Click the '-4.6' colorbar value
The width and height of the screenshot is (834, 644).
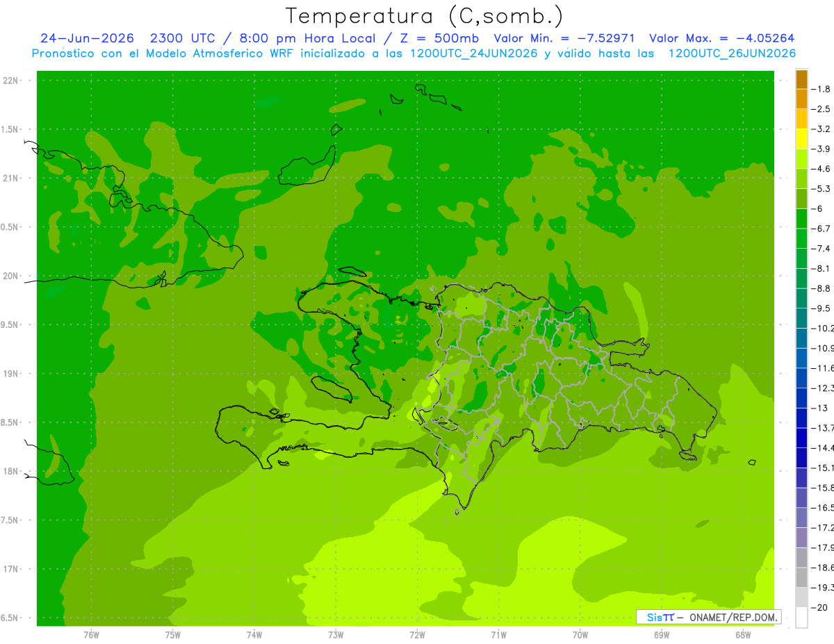[821, 169]
